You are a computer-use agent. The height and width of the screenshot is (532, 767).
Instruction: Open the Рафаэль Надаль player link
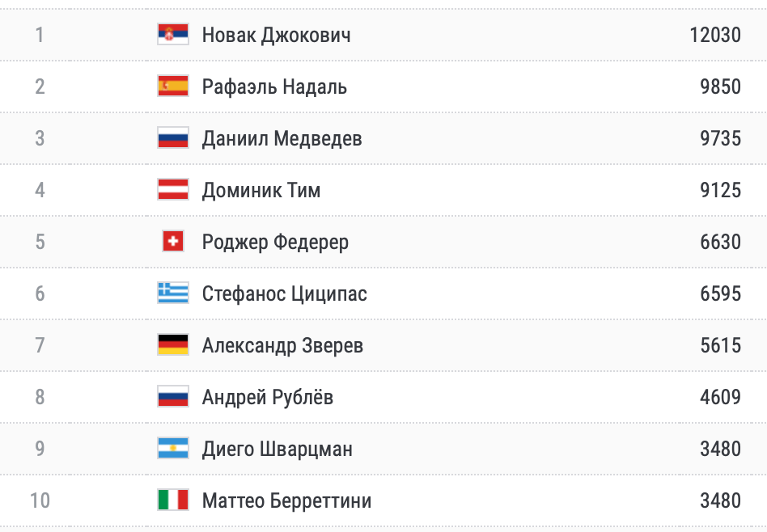click(x=274, y=87)
